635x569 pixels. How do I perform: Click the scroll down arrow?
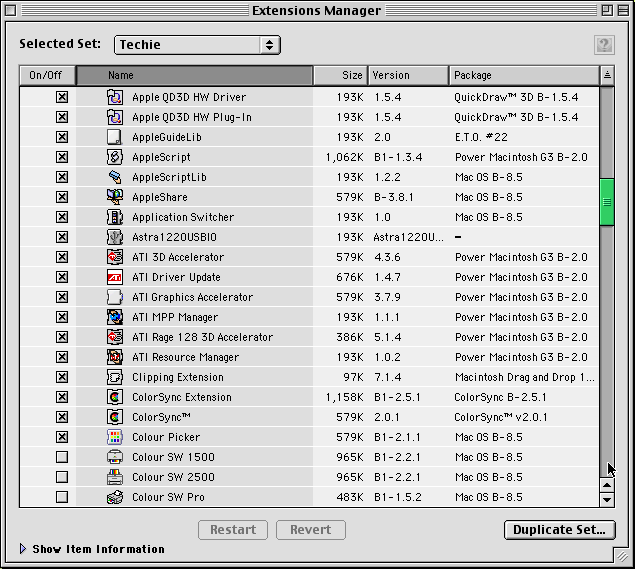point(607,499)
